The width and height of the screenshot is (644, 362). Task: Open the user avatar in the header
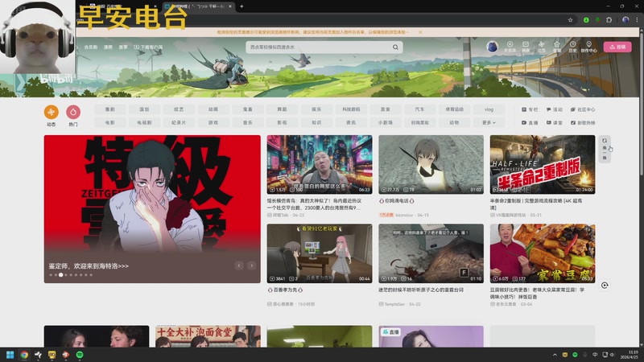[492, 47]
